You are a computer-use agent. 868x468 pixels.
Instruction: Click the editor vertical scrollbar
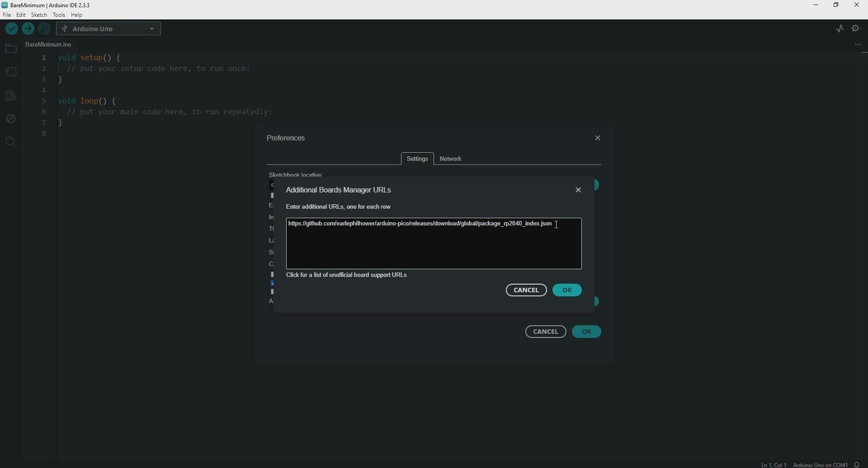pos(864,255)
